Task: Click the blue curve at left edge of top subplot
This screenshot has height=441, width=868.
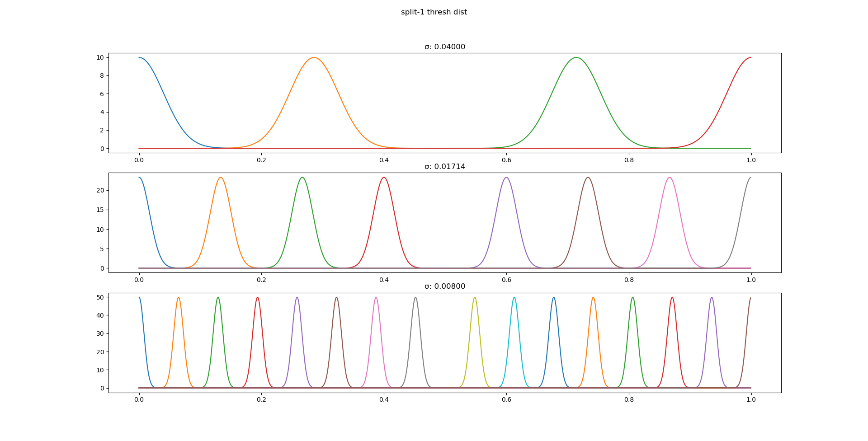Action: coord(139,57)
